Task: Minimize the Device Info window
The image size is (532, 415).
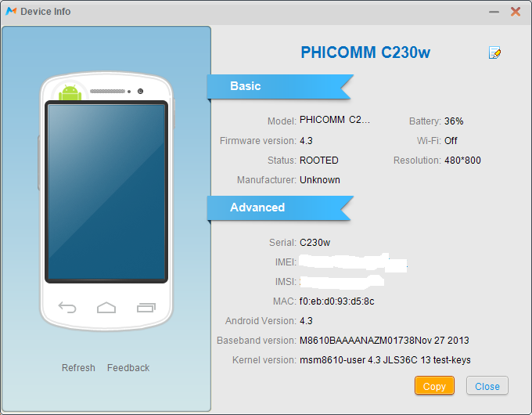Action: (494, 12)
